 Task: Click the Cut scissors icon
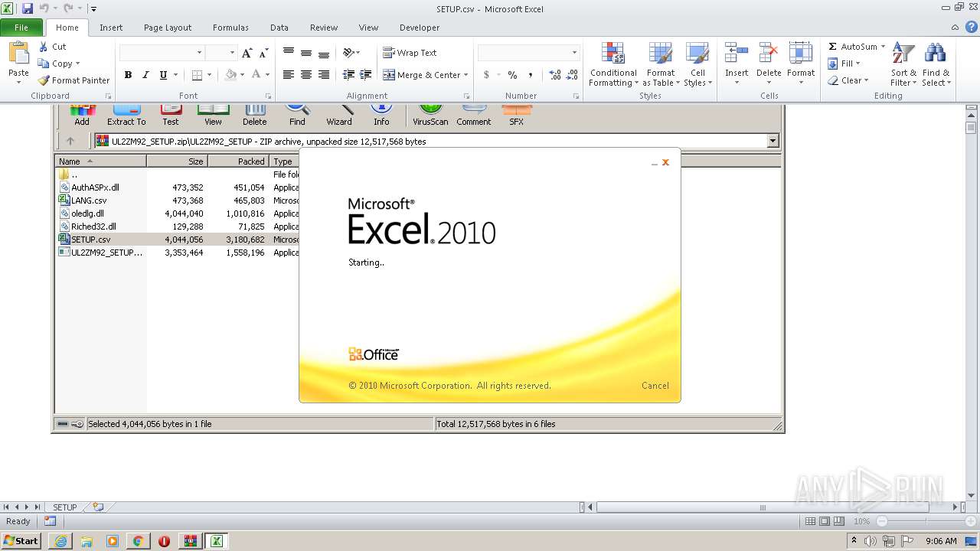pos(44,47)
